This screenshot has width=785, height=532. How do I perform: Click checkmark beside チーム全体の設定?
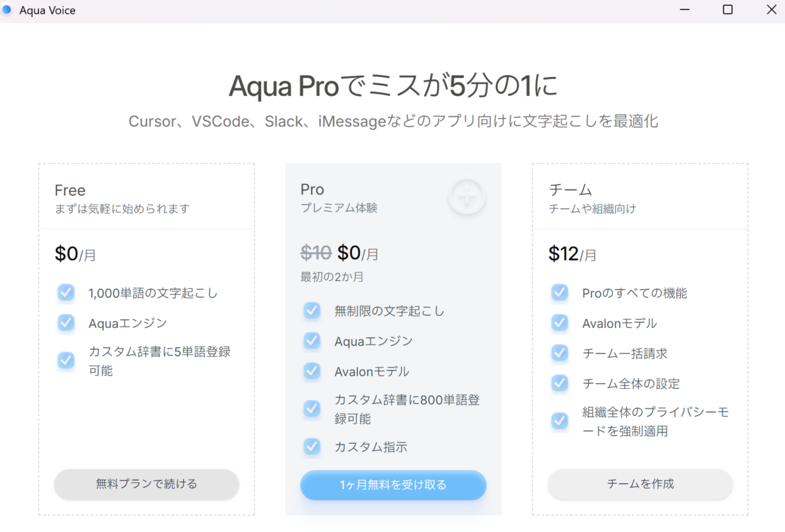[559, 383]
